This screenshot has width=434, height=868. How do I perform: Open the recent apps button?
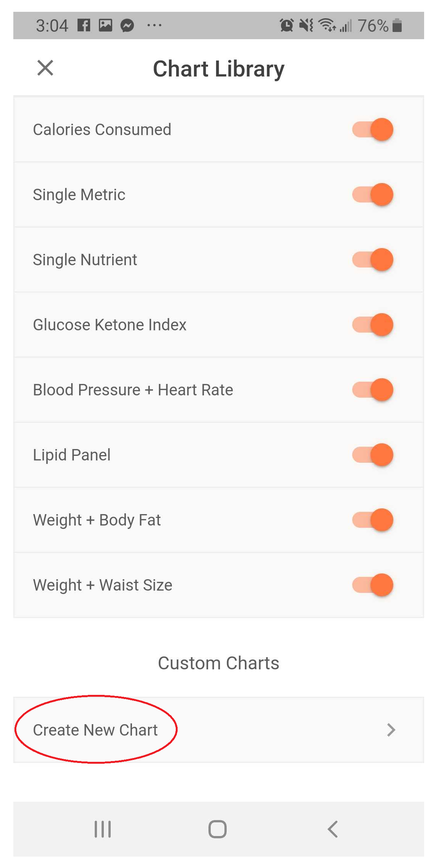(102, 829)
